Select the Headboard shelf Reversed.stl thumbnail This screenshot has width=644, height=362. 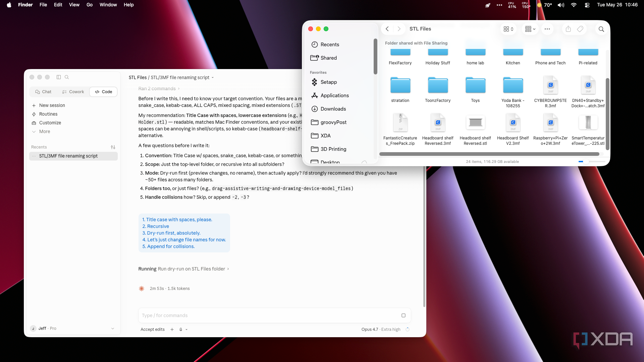tap(475, 123)
